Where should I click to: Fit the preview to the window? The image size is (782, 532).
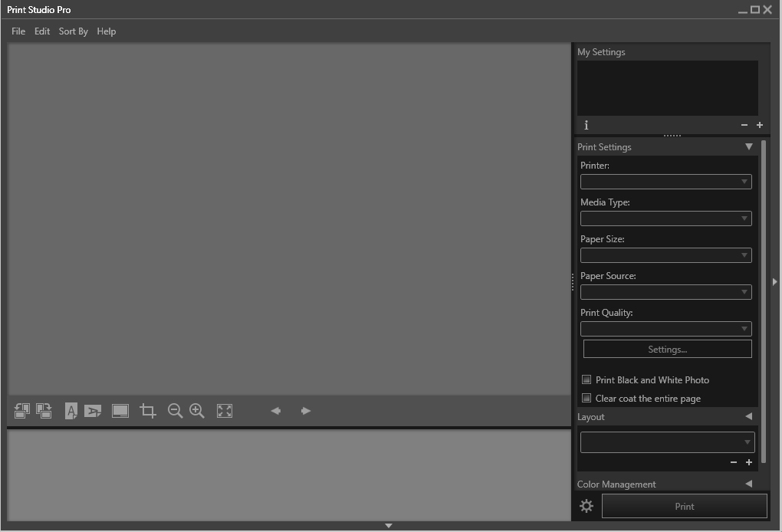(x=224, y=411)
